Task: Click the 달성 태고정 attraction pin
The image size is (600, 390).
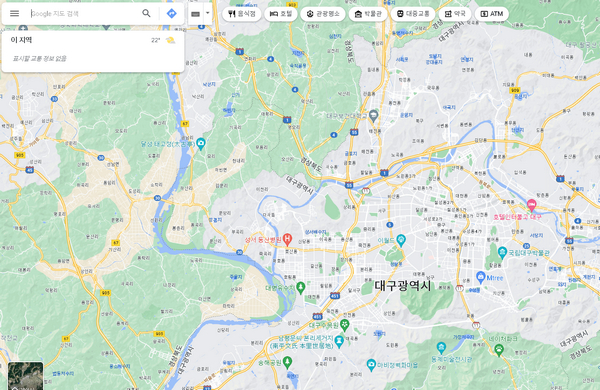Action: pos(201,144)
